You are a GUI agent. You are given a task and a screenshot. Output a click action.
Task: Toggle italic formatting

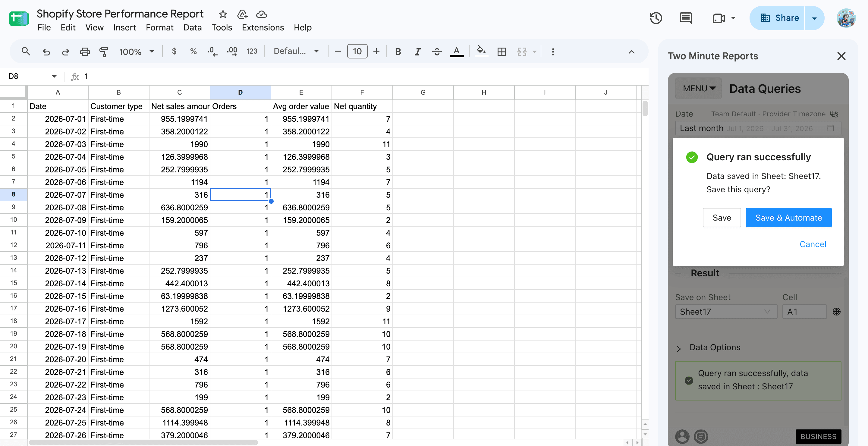pos(417,52)
